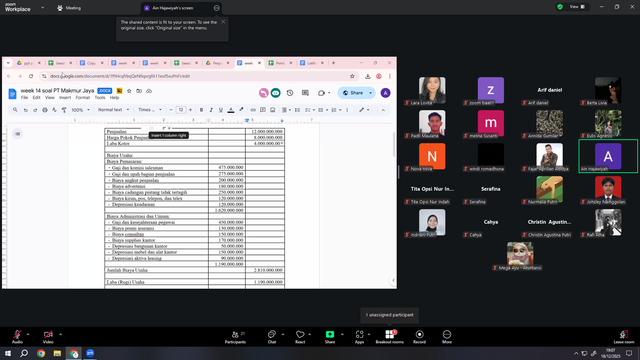Open the Edit menu in Google Docs

[x=37, y=98]
